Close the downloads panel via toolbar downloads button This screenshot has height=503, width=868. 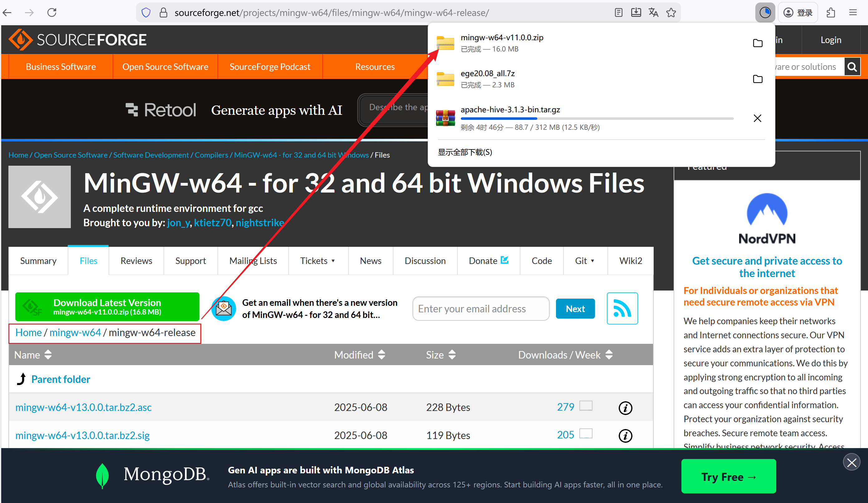(765, 13)
